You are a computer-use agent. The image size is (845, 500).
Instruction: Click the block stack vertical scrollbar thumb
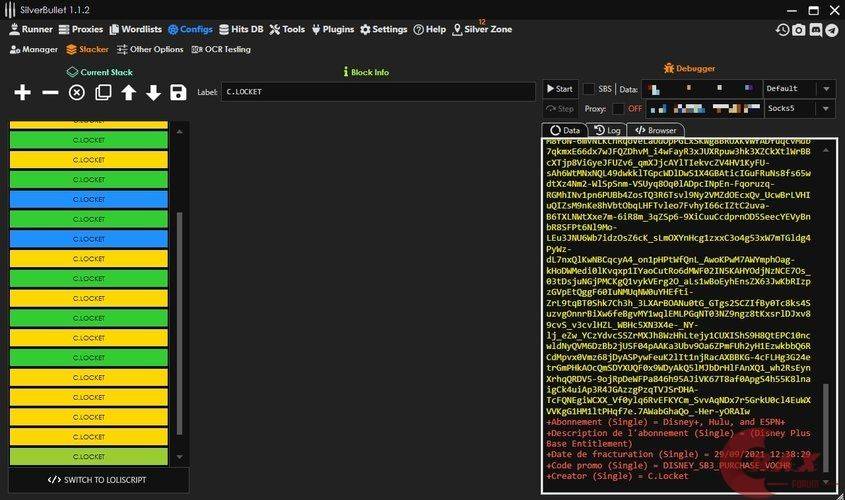(179, 323)
